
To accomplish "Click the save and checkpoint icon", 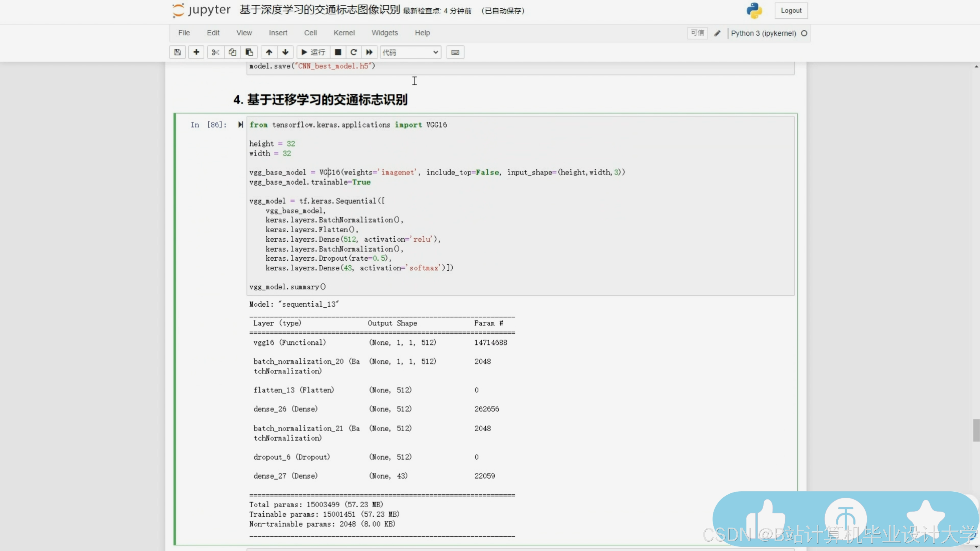I will click(x=177, y=52).
